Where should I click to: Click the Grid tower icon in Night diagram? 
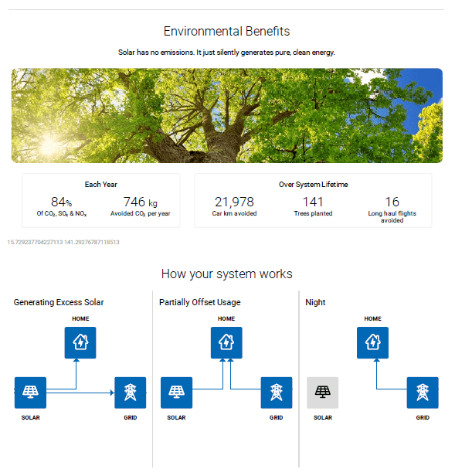pyautogui.click(x=423, y=393)
